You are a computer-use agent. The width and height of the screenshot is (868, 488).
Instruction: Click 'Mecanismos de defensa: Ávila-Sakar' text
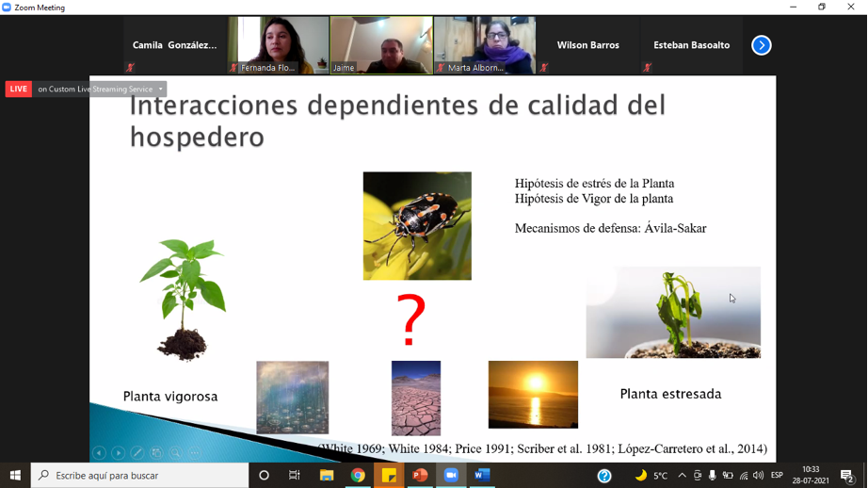611,228
